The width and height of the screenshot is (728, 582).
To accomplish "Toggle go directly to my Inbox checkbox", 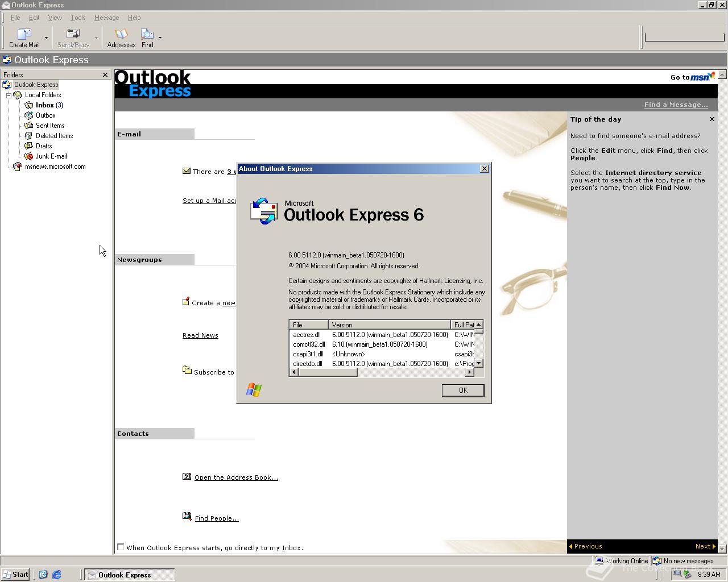I will 121,547.
